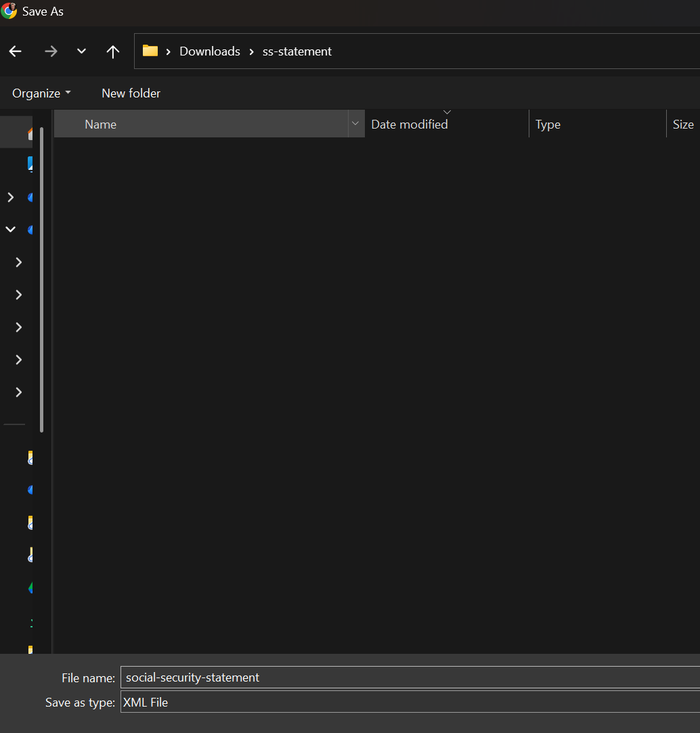Collapse the expanded navigation tree node
This screenshot has width=700, height=733.
11,229
